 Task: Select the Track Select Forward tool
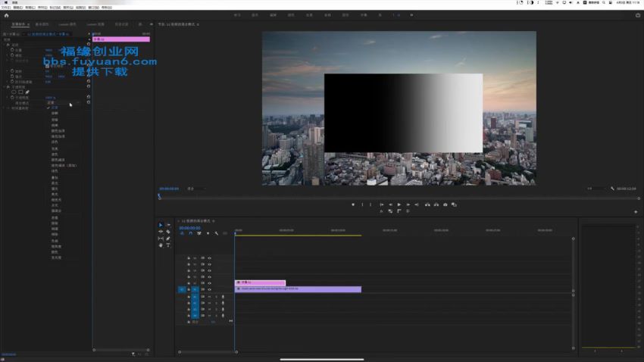(x=168, y=225)
